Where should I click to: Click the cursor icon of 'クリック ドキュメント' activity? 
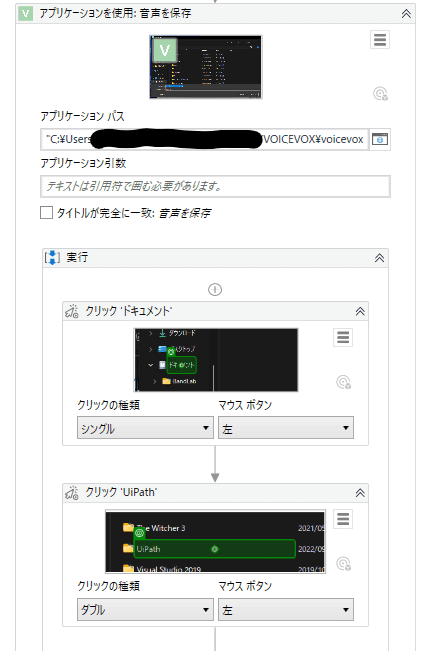(x=72, y=311)
